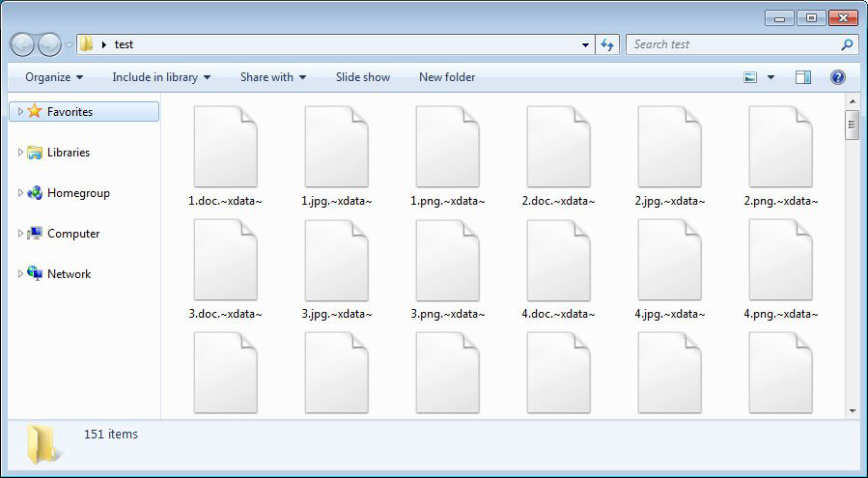The image size is (868, 478).
Task: Open recent pages dropdown arrow
Action: 69,44
